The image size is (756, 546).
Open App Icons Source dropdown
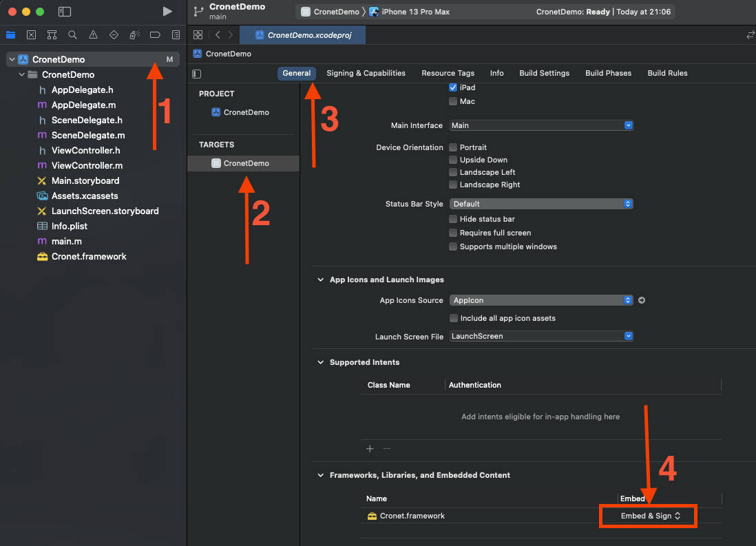point(541,300)
